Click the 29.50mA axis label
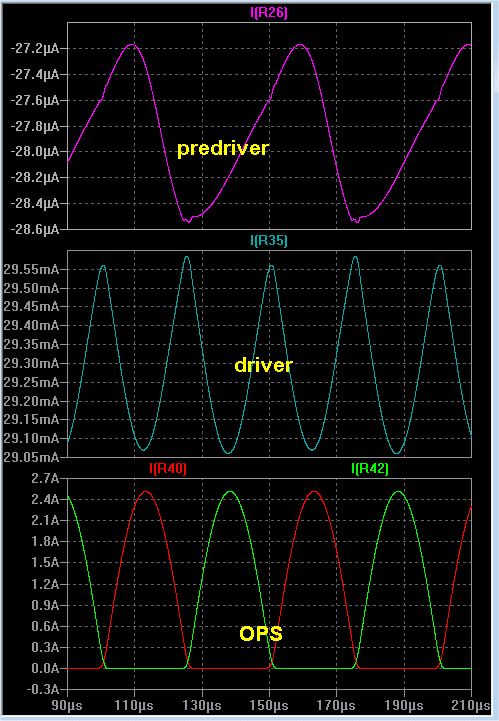This screenshot has height=721, width=499. pos(32,288)
